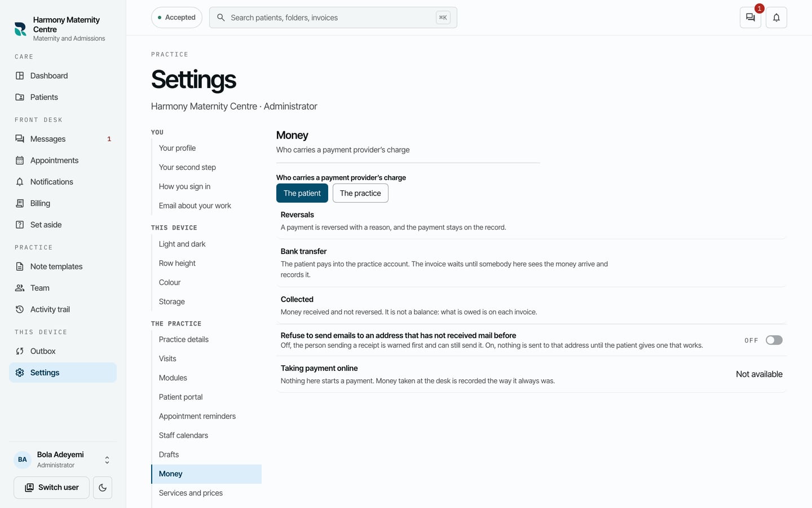Open Messages icon in sidebar
The height and width of the screenshot is (508, 812).
pos(20,139)
